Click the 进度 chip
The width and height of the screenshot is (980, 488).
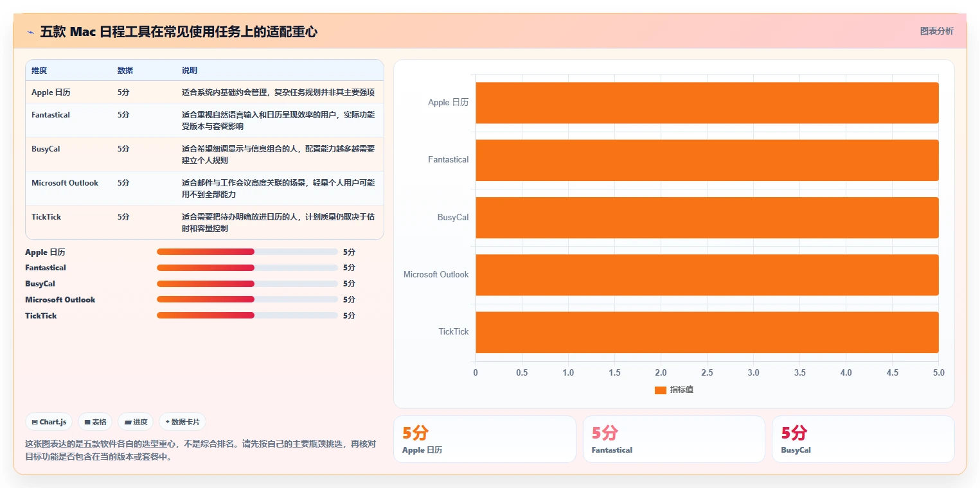pyautogui.click(x=136, y=422)
